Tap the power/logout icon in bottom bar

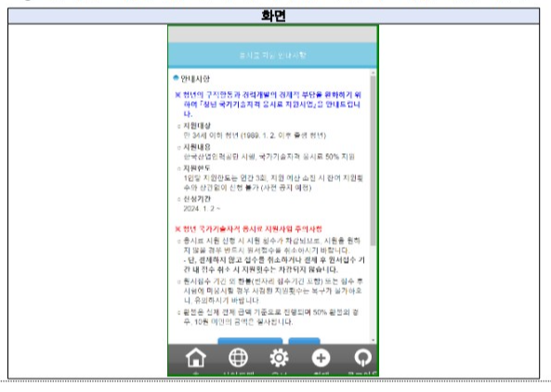[x=362, y=358]
